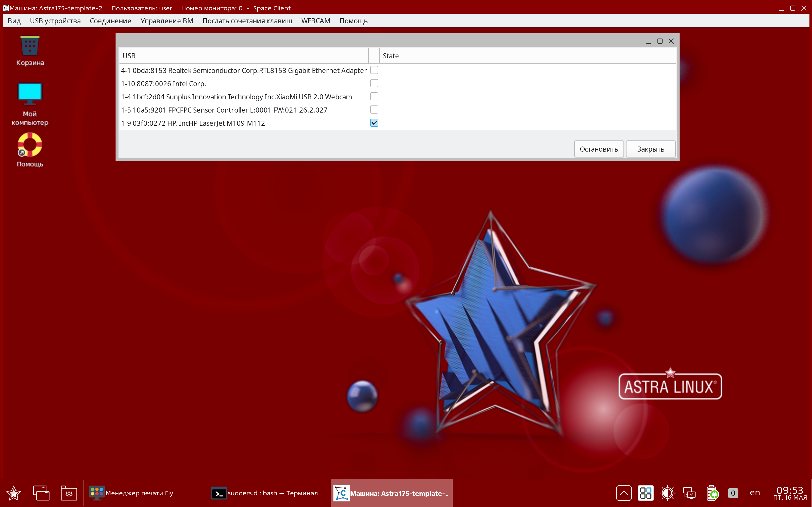Click the show desktop windows icon
This screenshot has height=507, width=812.
[41, 493]
